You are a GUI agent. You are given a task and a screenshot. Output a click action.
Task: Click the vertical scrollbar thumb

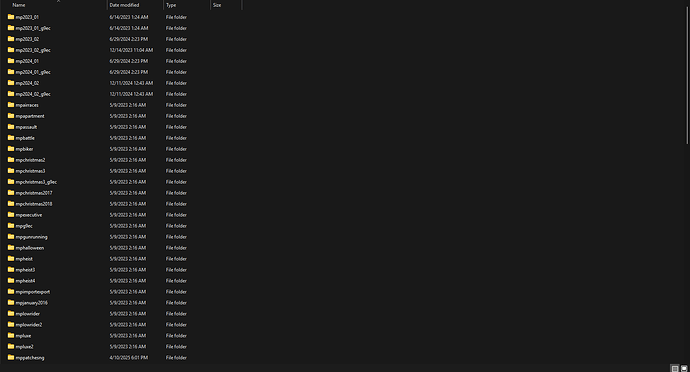687,75
